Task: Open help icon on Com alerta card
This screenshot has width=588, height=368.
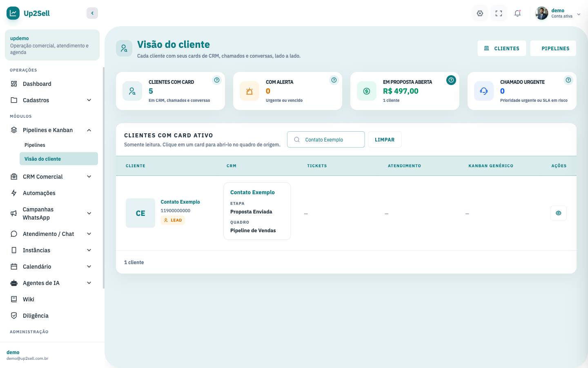Action: click(x=334, y=80)
